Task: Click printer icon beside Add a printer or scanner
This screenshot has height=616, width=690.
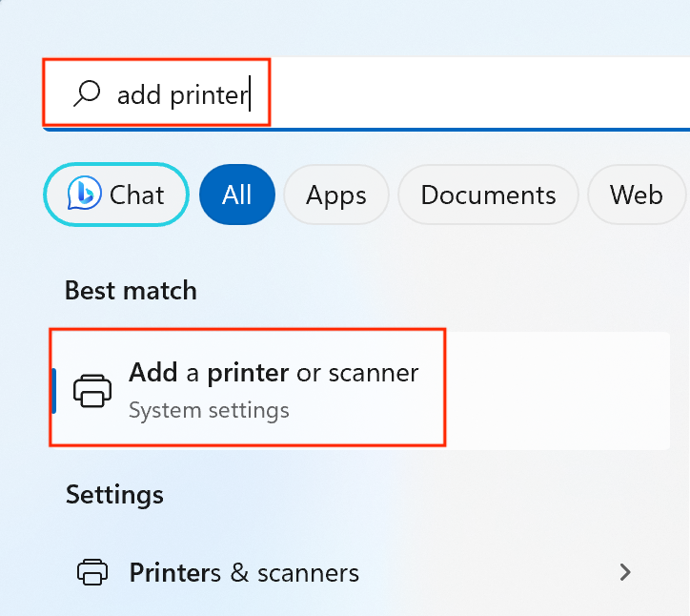Action: pos(92,390)
